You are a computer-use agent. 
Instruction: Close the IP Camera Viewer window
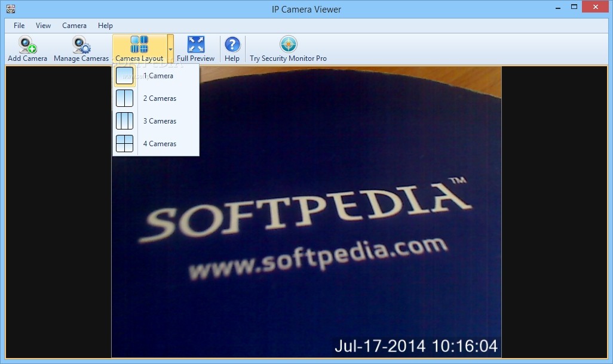[596, 7]
